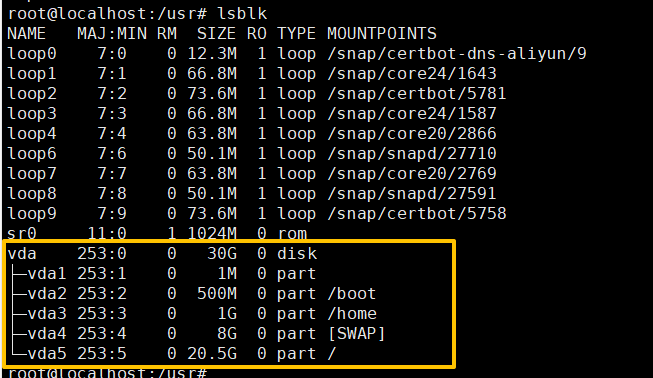Select the 20.5G size value
This screenshot has height=378, width=653.
click(212, 353)
